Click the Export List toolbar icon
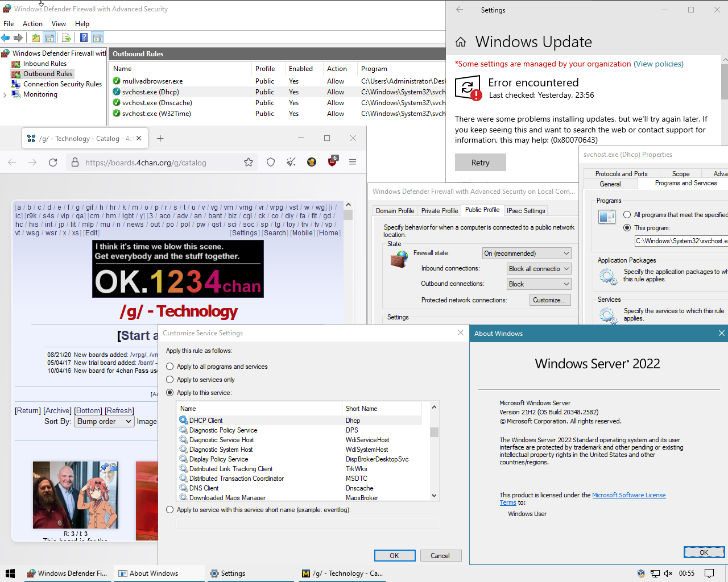 click(x=67, y=38)
